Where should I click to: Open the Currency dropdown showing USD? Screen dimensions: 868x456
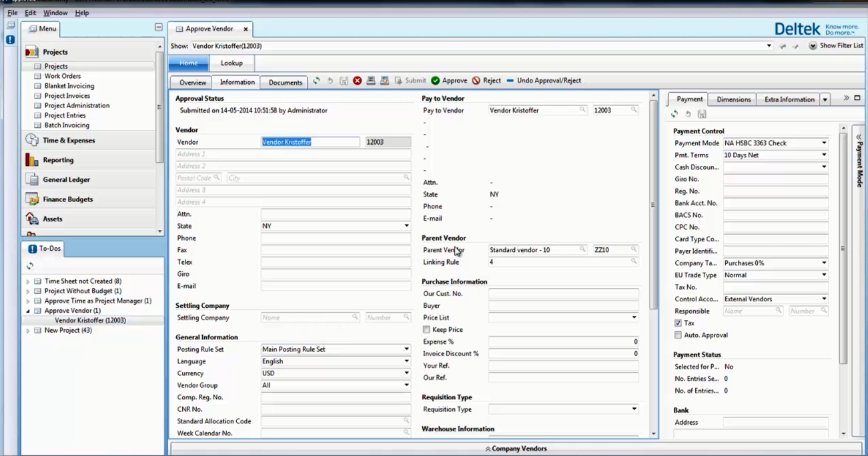[x=406, y=373]
